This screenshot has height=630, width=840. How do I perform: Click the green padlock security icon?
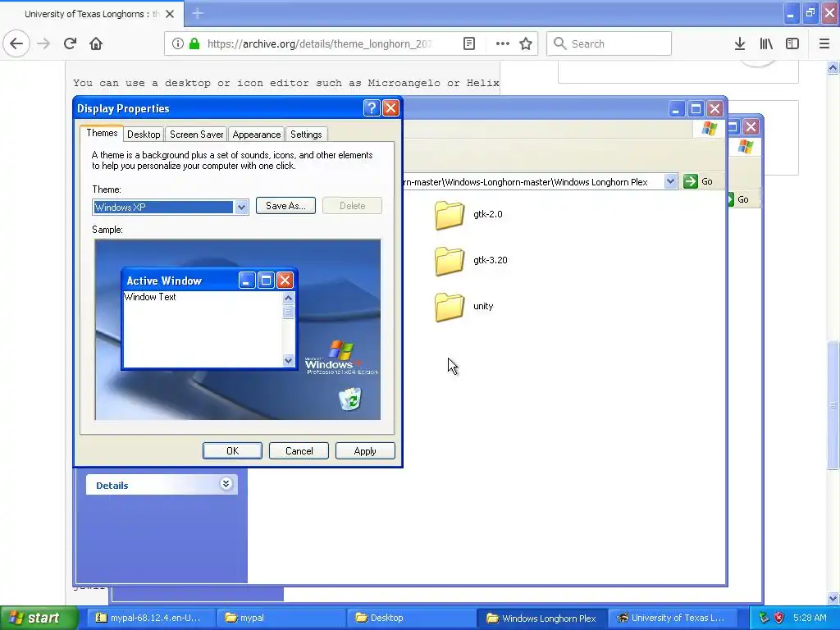195,44
